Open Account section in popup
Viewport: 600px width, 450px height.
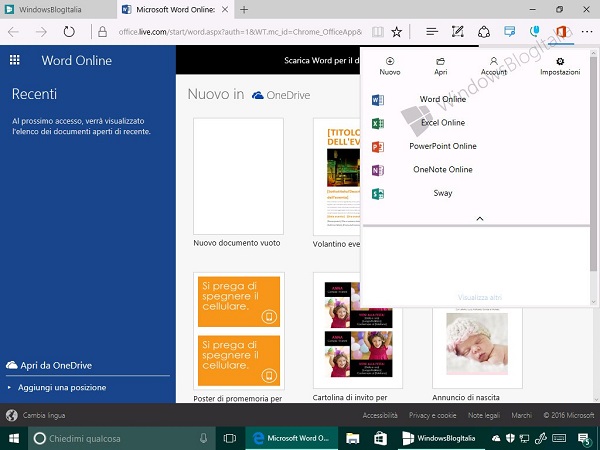(494, 66)
